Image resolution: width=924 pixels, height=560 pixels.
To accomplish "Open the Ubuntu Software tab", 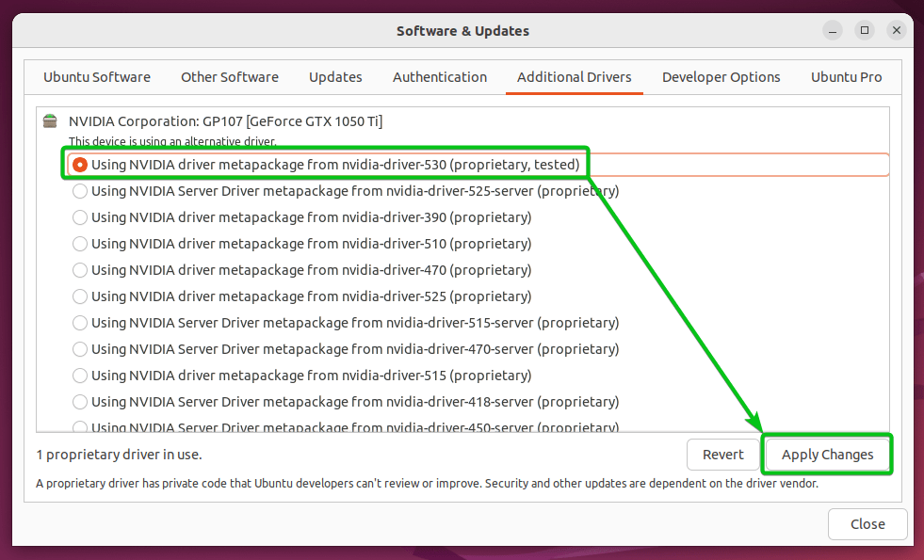I will pos(97,77).
